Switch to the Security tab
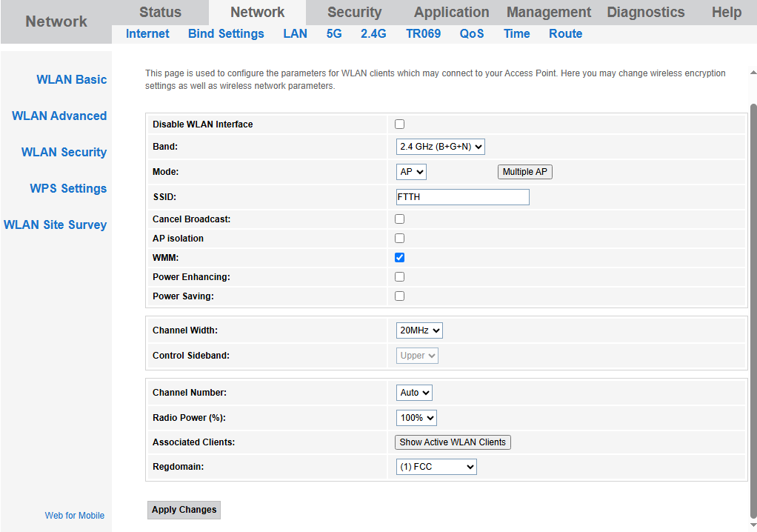This screenshot has height=532, width=757. pos(354,13)
